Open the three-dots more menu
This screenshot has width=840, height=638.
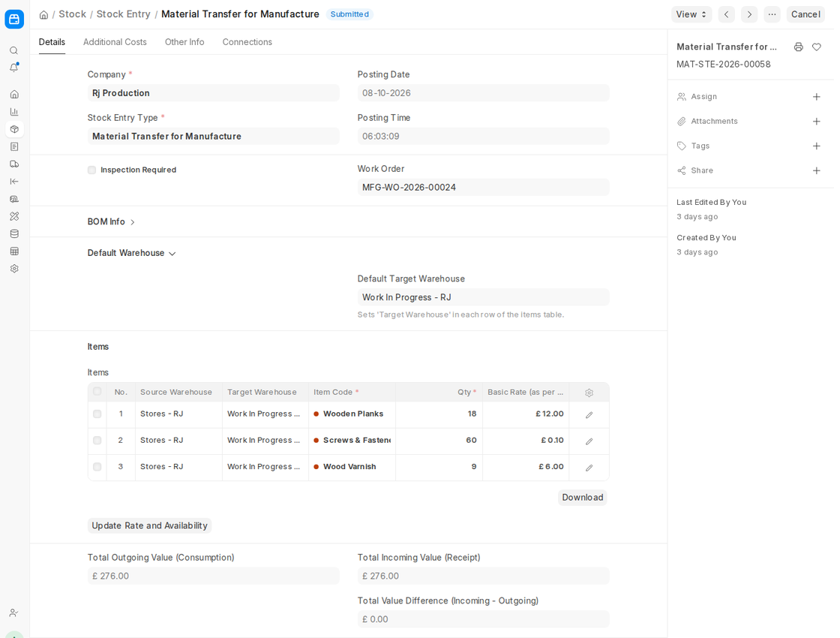pyautogui.click(x=772, y=14)
